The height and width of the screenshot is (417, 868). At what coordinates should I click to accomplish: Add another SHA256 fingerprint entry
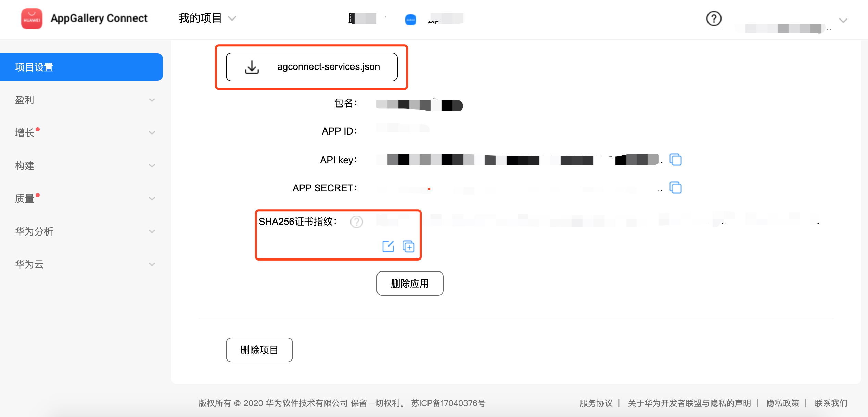(x=408, y=247)
